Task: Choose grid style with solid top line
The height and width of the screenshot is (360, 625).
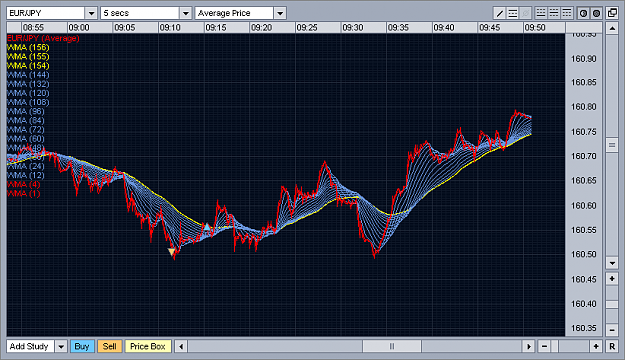Action: 566,13
